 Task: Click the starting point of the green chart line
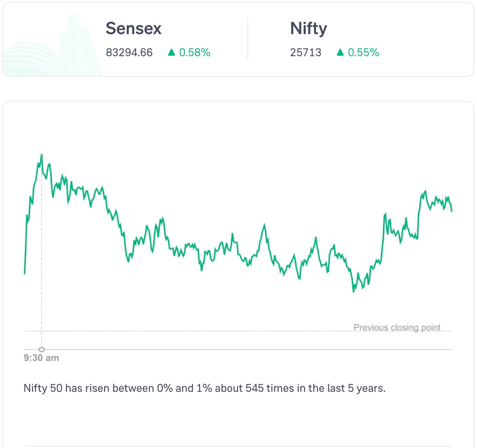pos(25,273)
